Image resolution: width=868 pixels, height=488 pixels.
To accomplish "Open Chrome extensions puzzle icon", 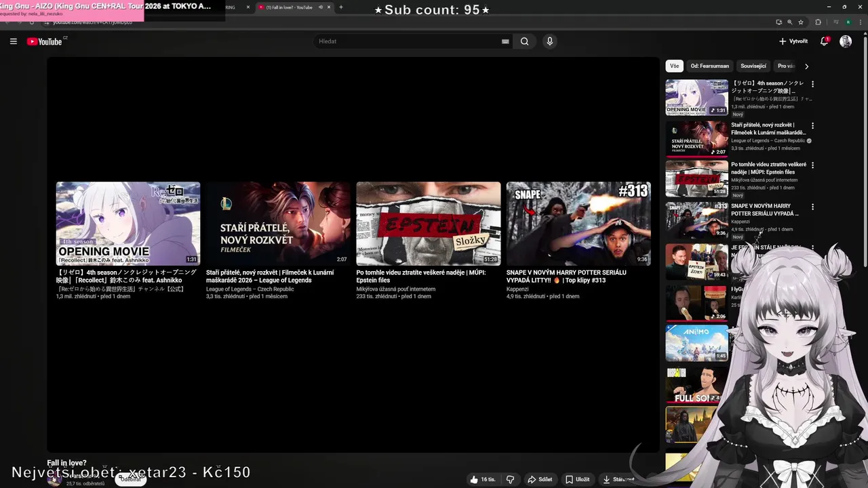I will (x=818, y=22).
